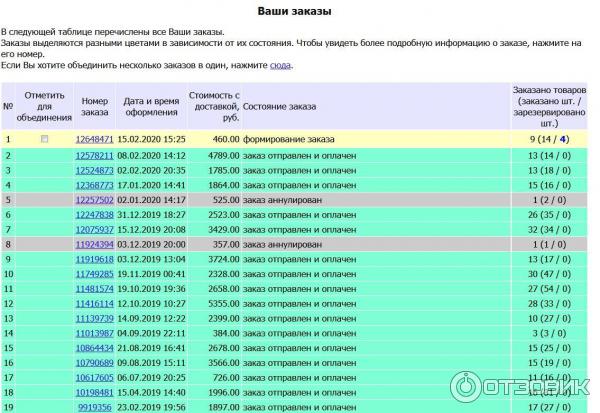Click the 'Ваши заказы' page heading
The image size is (600, 413).
point(294,11)
